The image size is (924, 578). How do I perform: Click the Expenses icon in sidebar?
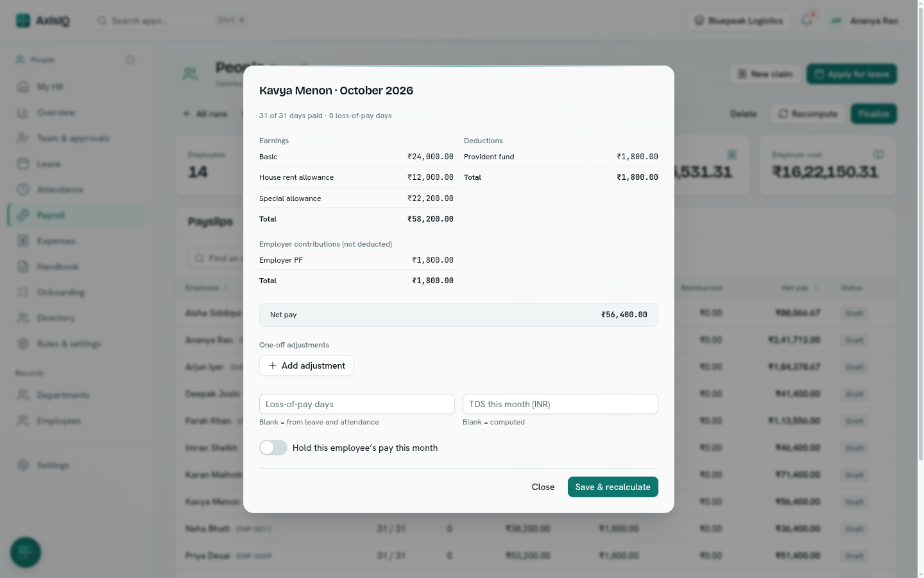23,241
